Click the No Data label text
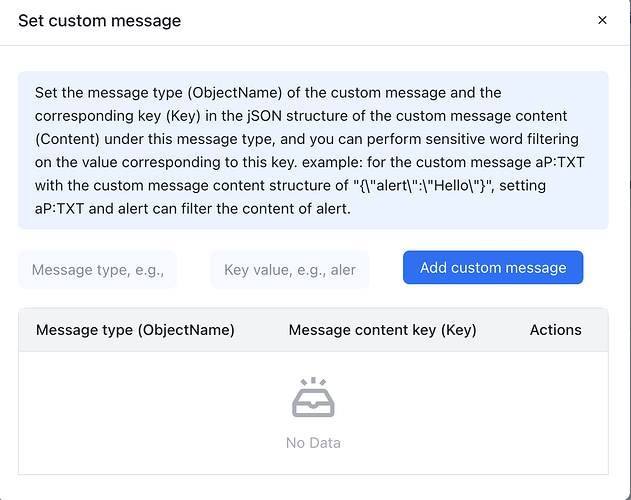This screenshot has width=631, height=500. (x=313, y=443)
